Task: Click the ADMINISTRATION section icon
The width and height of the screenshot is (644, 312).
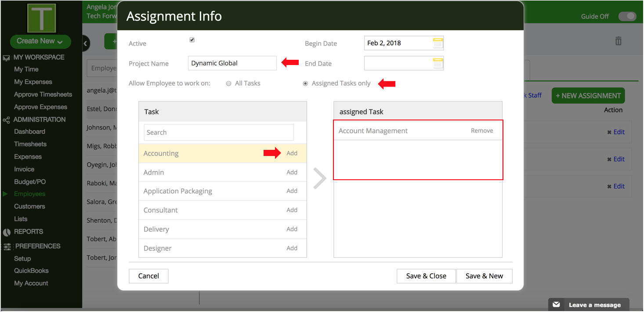Action: tap(6, 119)
